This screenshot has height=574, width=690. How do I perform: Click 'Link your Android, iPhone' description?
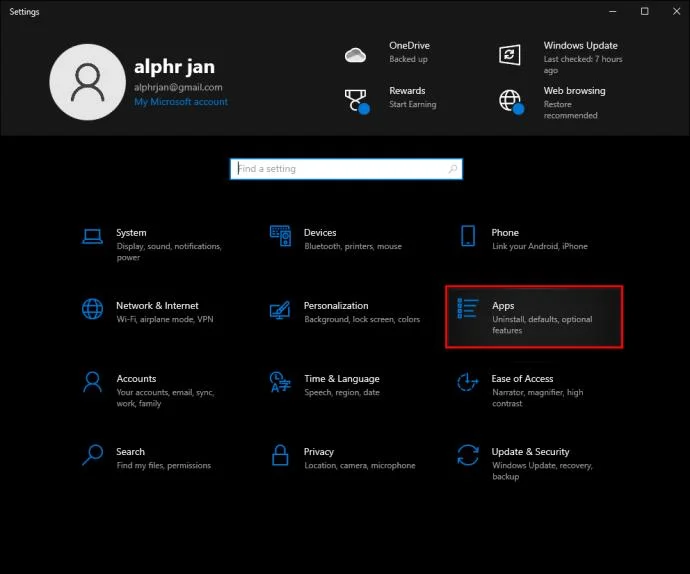[540, 246]
